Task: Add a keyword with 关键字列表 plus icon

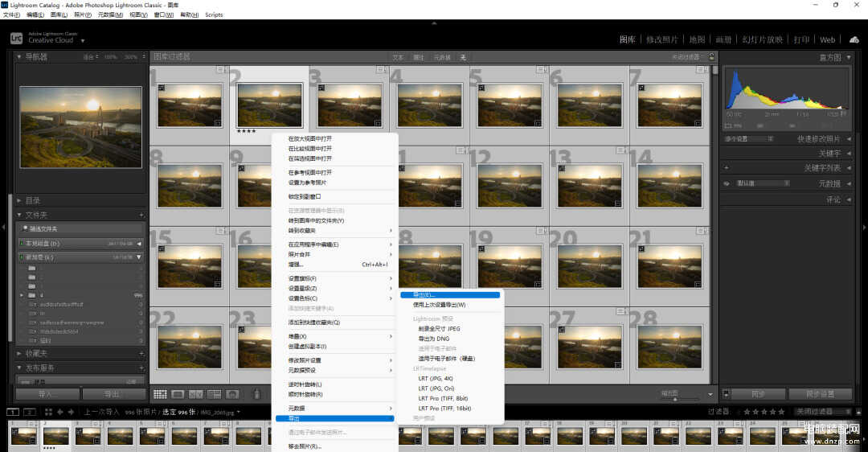Action: (x=727, y=168)
